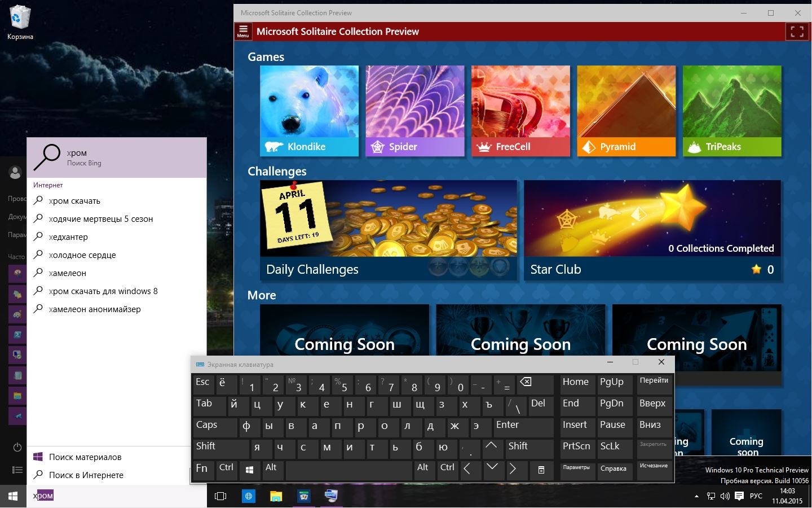The height and width of the screenshot is (508, 812).
Task: Launch the globe browser icon on the taskbar
Action: pos(248,496)
